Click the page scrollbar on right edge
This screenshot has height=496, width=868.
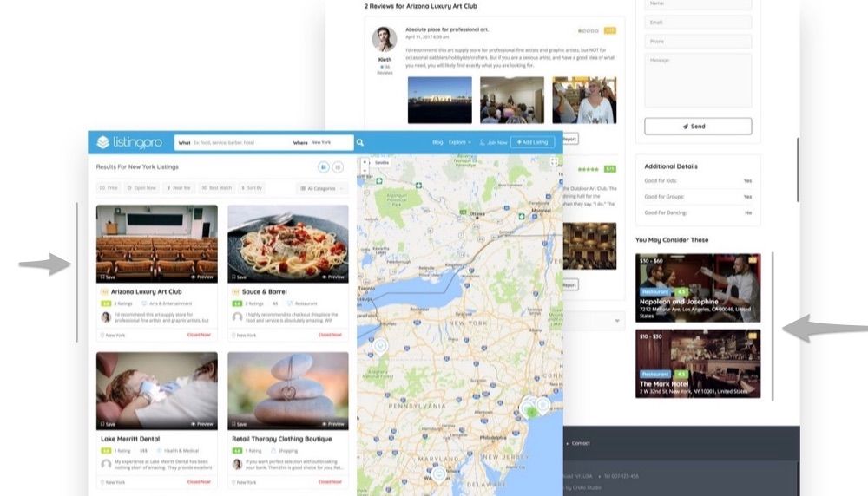(798, 170)
